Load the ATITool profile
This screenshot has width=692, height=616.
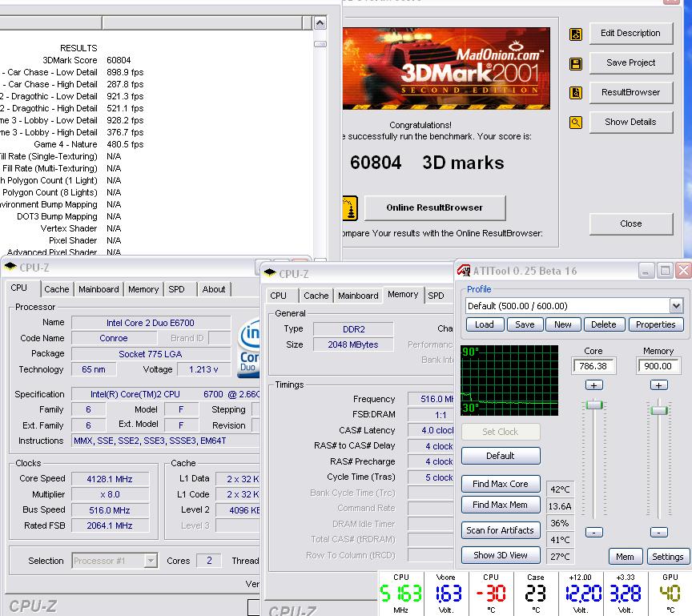click(485, 324)
